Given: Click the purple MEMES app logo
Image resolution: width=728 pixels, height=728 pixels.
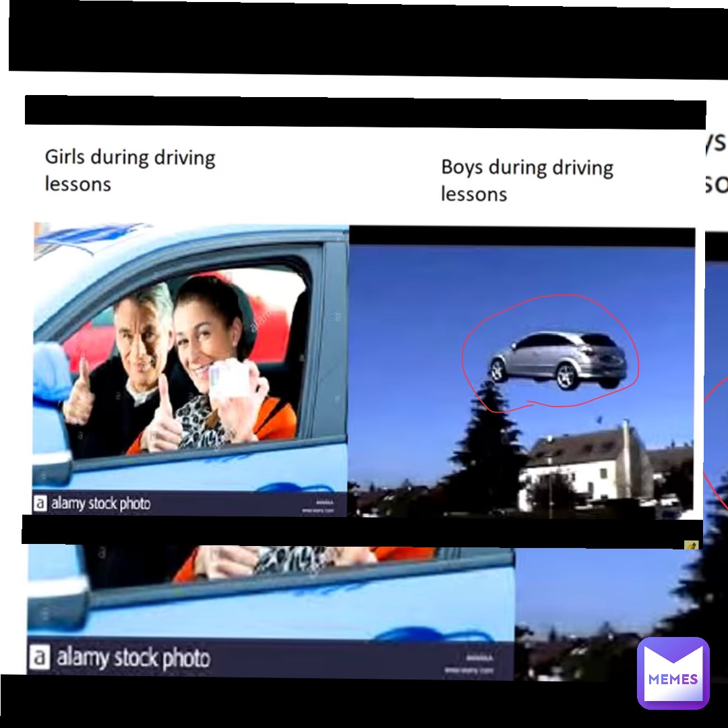Looking at the screenshot, I should pos(673,673).
